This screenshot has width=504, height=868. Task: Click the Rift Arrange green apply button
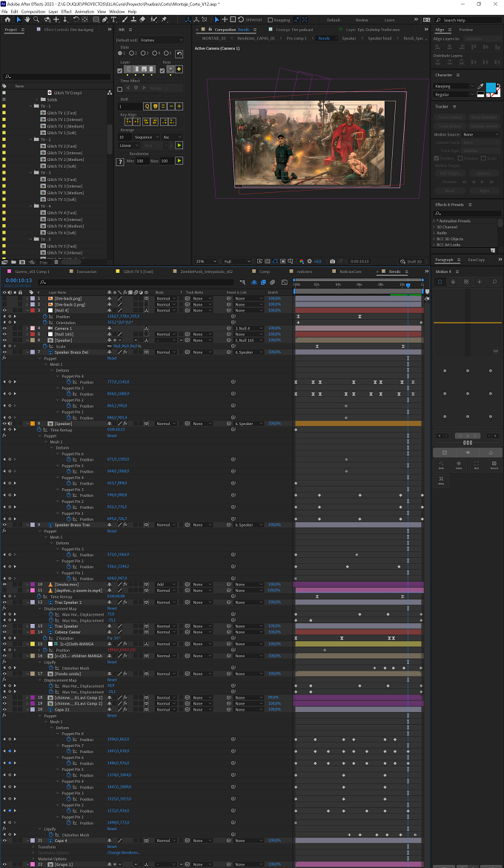(179, 145)
